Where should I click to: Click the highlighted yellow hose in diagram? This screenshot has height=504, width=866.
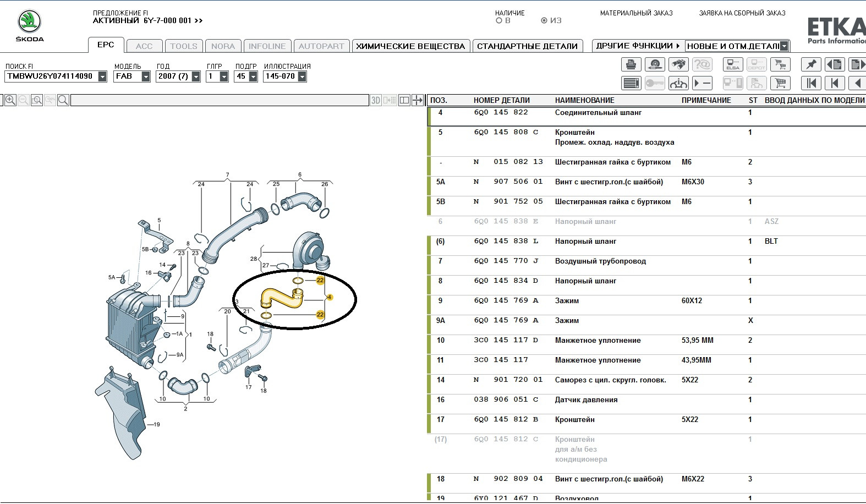[x=281, y=298]
